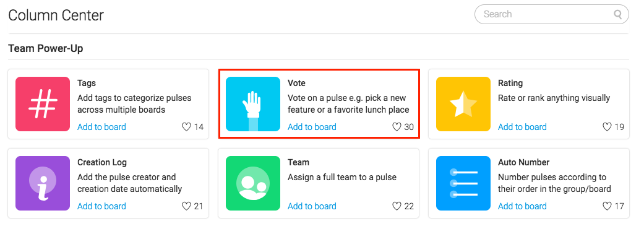Select the blue Auto Number list icon
The image size is (644, 226).
[463, 183]
